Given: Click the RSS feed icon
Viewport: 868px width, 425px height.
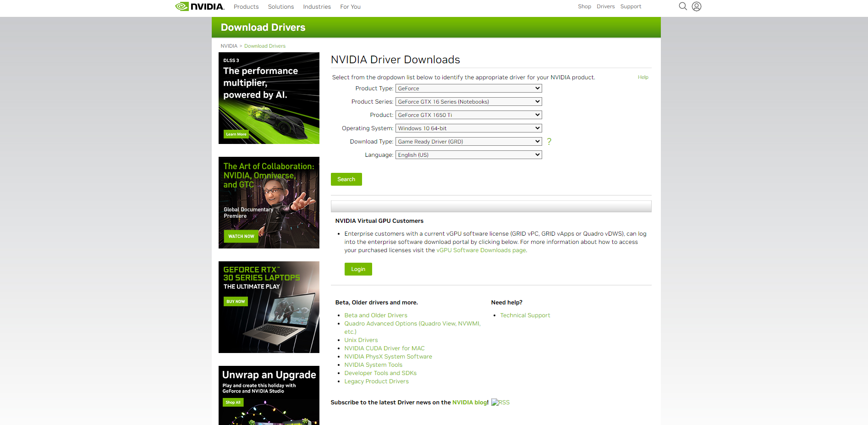Looking at the screenshot, I should coord(500,403).
